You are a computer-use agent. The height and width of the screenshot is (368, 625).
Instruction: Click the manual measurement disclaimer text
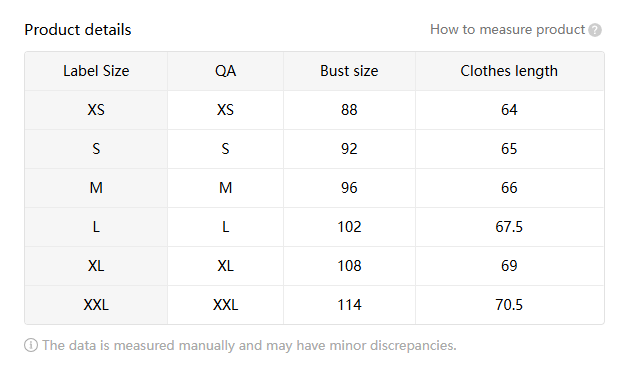(x=249, y=345)
